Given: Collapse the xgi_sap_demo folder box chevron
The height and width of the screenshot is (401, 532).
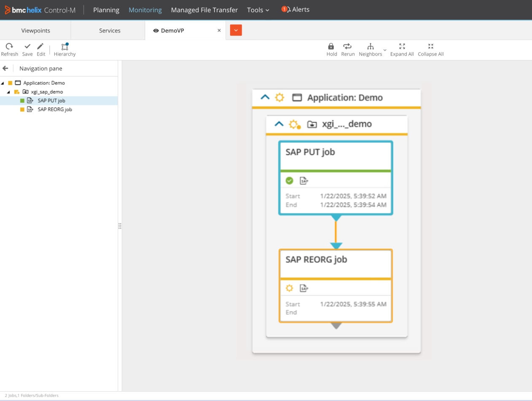Looking at the screenshot, I should point(279,124).
